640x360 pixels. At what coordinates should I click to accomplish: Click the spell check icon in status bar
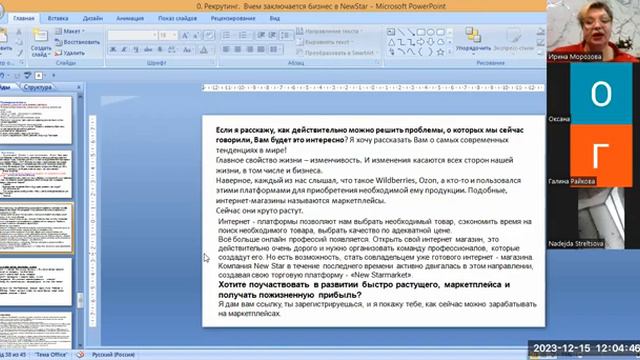pos(80,355)
